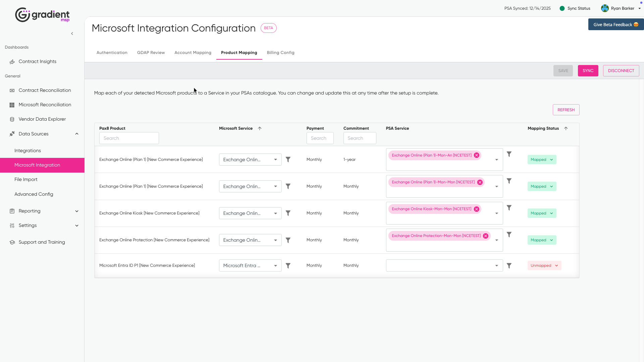This screenshot has width=644, height=362.
Task: Open empty PSA Service dropdown for Microsoft Entra ID
Action: pyautogui.click(x=444, y=265)
